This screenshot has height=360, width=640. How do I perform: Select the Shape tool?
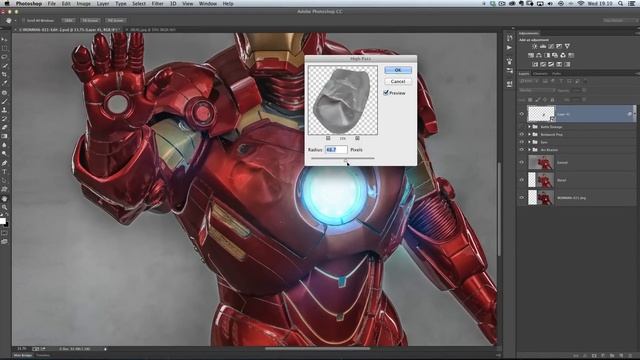pos(5,189)
